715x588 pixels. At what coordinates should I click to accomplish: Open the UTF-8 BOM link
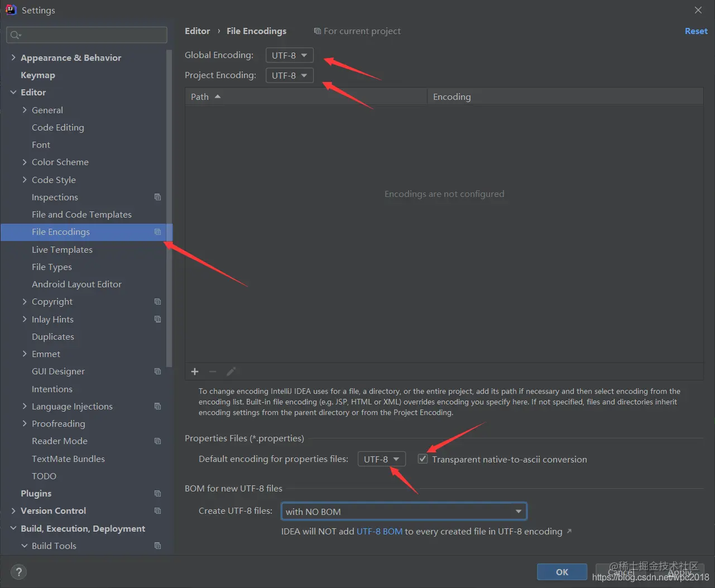click(380, 531)
